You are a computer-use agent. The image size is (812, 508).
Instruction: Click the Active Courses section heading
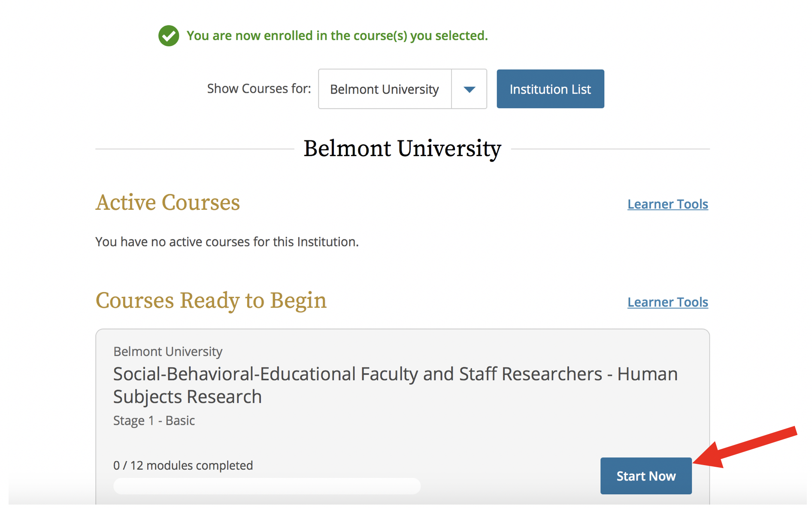point(167,203)
